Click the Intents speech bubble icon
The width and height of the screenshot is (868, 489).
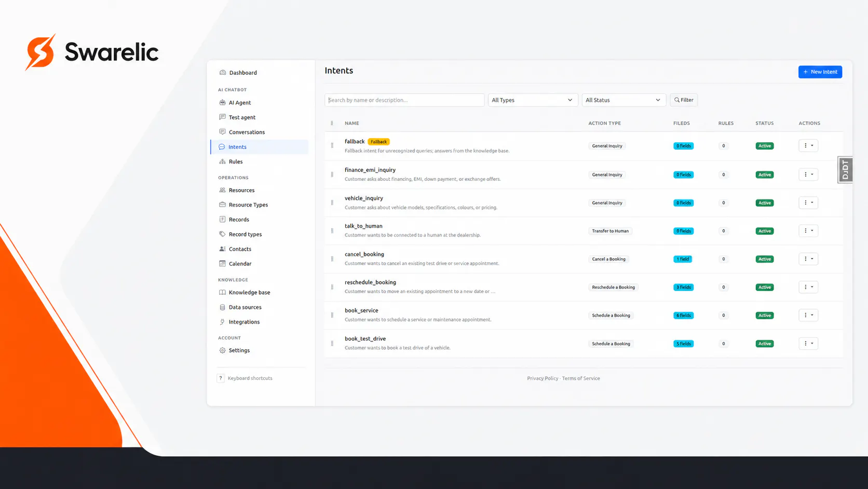(x=222, y=147)
